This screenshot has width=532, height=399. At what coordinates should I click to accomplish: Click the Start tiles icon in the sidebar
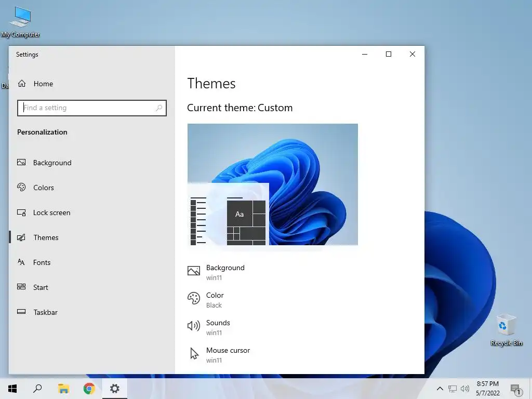click(21, 287)
